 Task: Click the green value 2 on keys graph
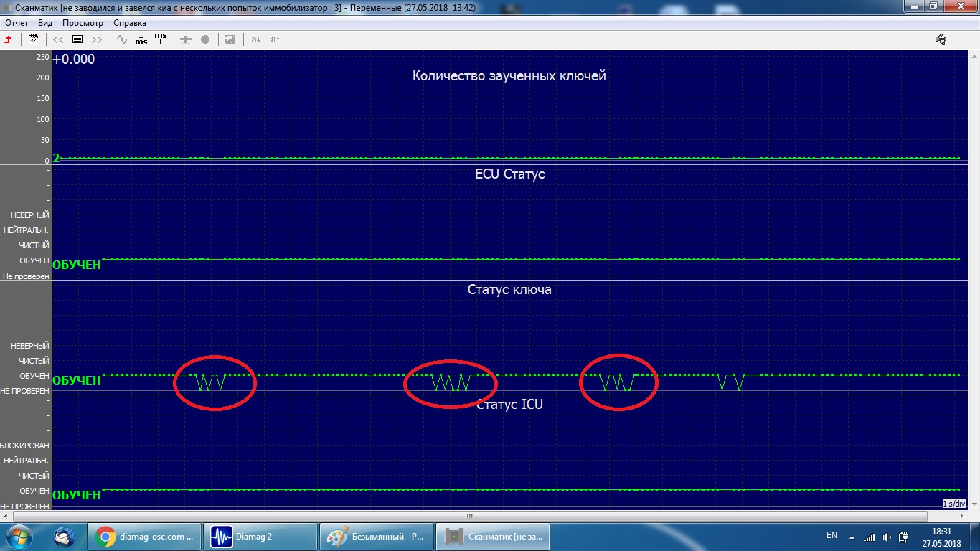[x=56, y=158]
